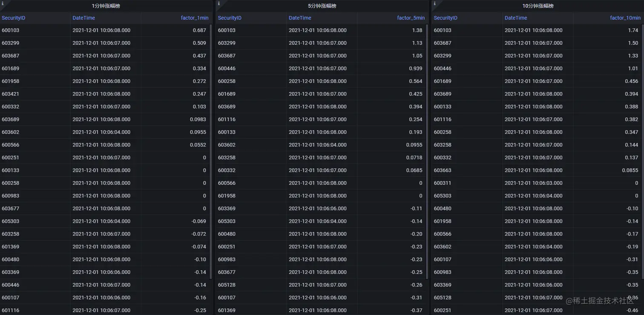Select factor_5min value -0.37
644x315 pixels.
click(x=417, y=311)
